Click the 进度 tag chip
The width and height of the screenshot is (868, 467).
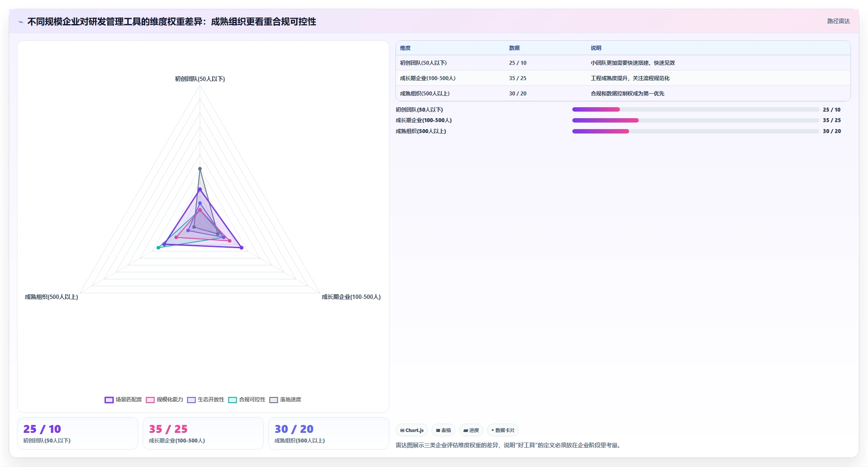(x=471, y=430)
